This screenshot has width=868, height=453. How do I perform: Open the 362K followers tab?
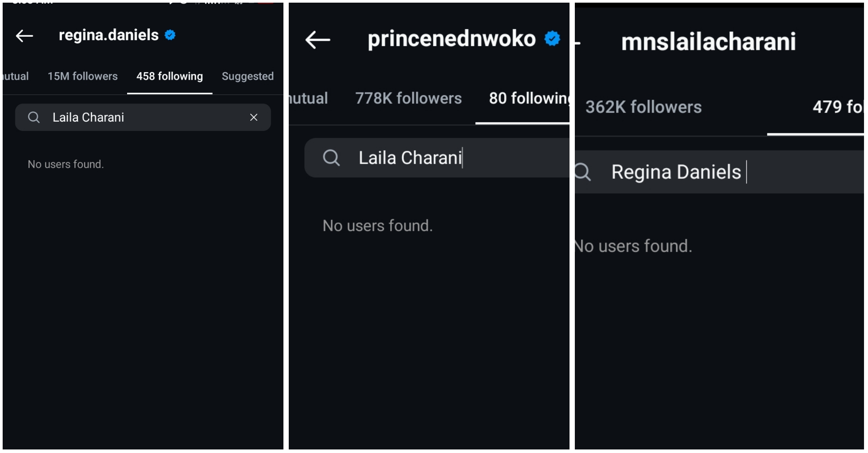click(x=643, y=107)
